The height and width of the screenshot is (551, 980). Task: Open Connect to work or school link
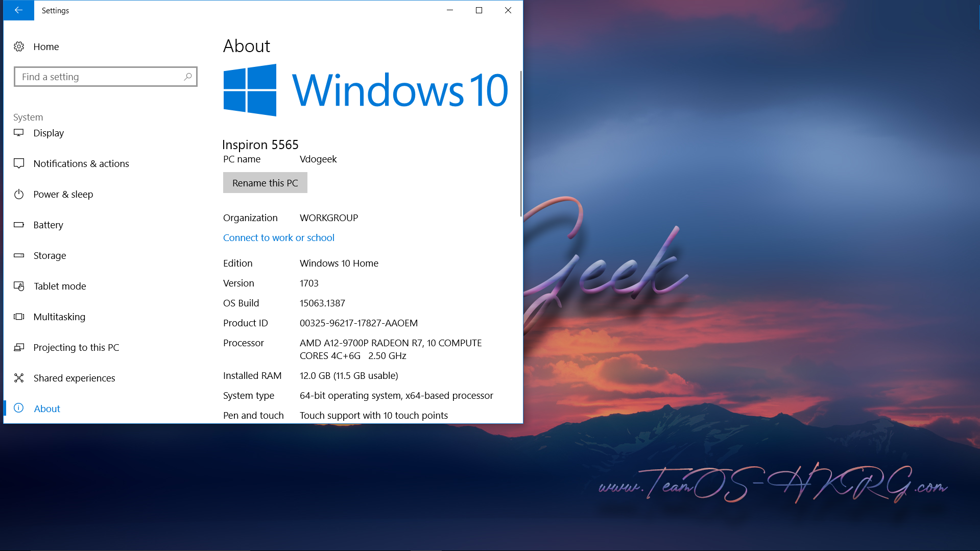(x=279, y=237)
